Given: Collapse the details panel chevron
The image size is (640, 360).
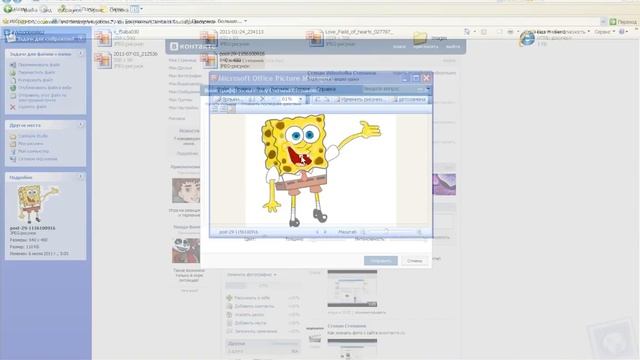Looking at the screenshot, I should (80, 177).
